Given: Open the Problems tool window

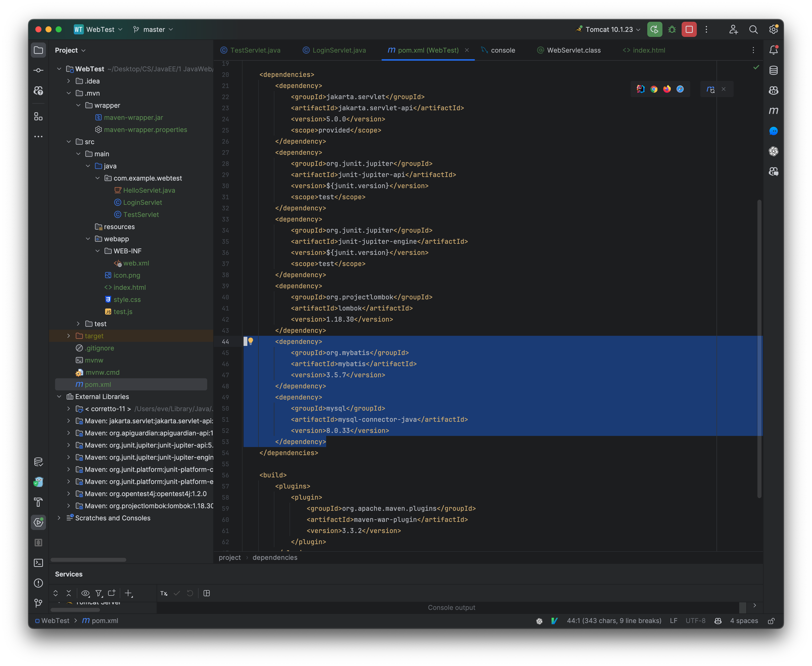Looking at the screenshot, I should (x=38, y=583).
